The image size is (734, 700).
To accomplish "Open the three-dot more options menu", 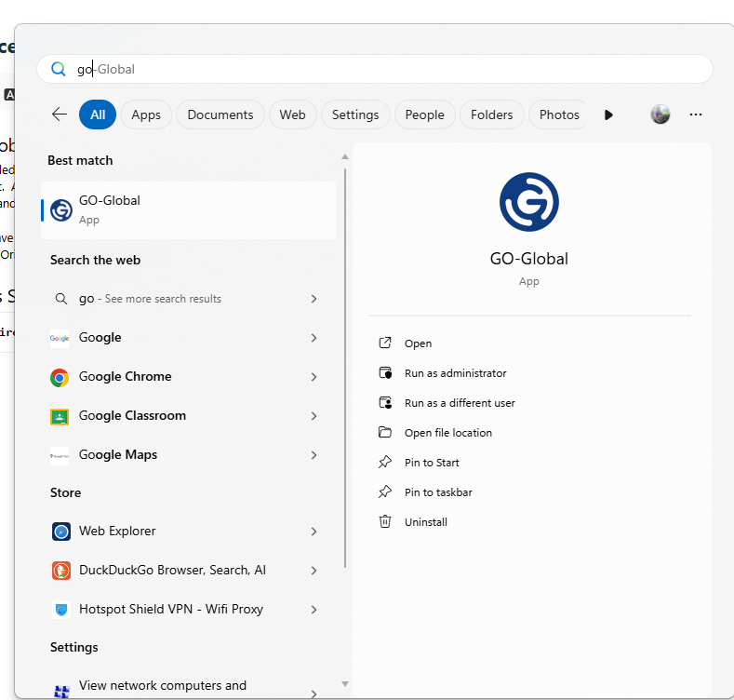I will click(x=696, y=114).
